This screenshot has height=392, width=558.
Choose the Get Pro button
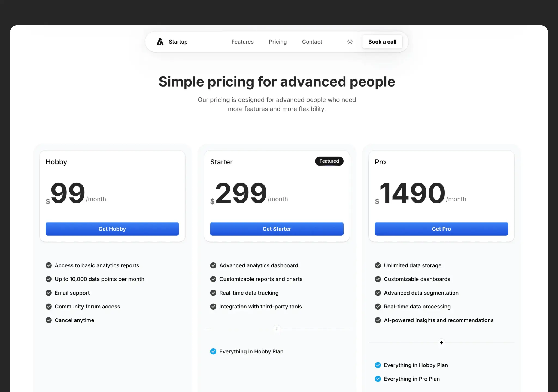pos(441,229)
